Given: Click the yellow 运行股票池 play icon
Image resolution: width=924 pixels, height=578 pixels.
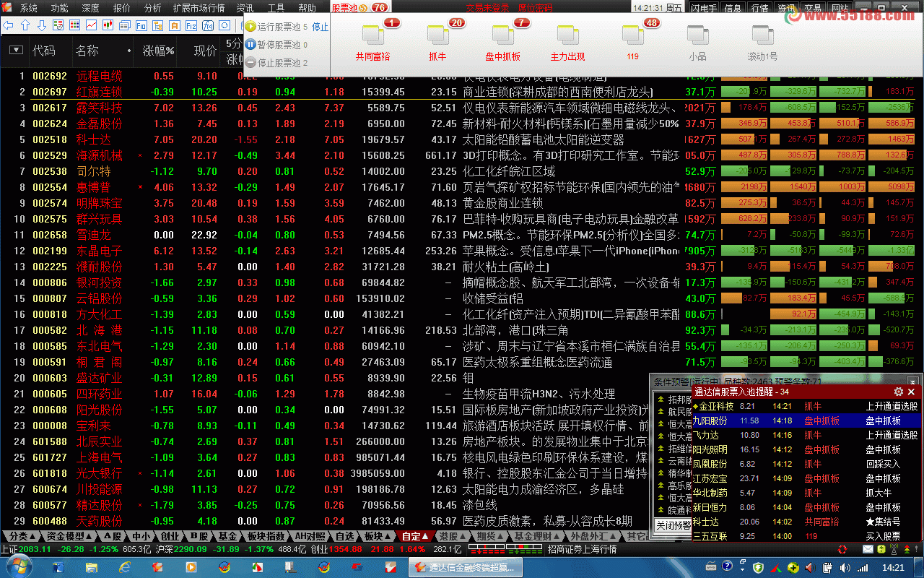Looking at the screenshot, I should click(x=251, y=27).
